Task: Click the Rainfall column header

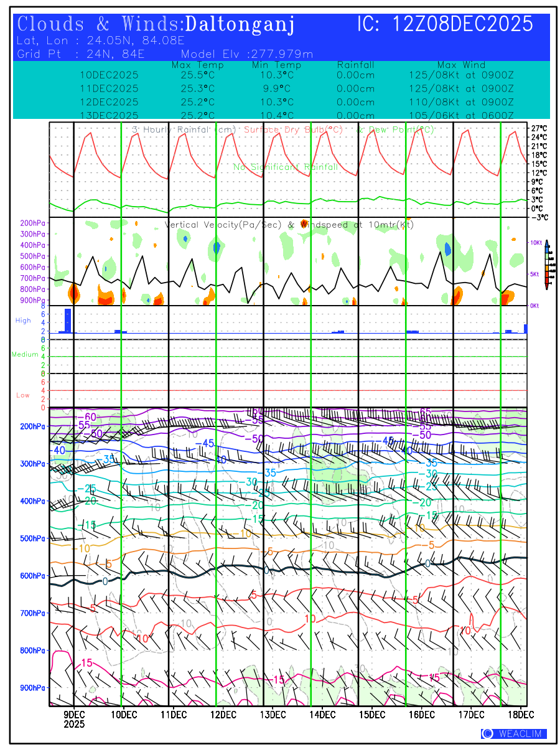Action: (355, 65)
